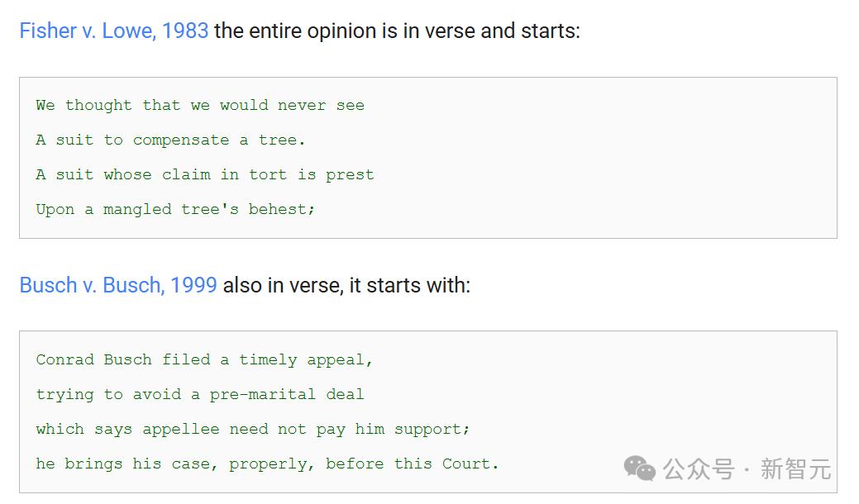
Task: Open the Busch v. Busch, 1999 link
Action: point(118,286)
